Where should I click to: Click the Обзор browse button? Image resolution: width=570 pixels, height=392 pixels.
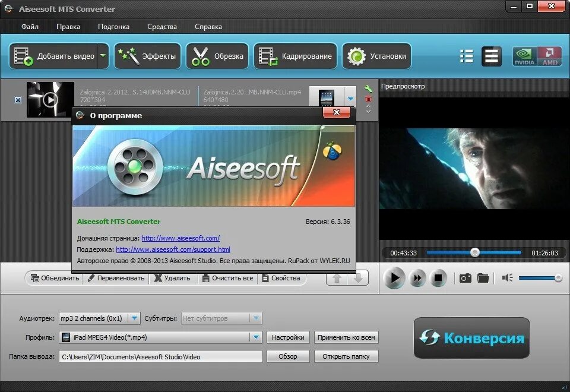coord(288,356)
